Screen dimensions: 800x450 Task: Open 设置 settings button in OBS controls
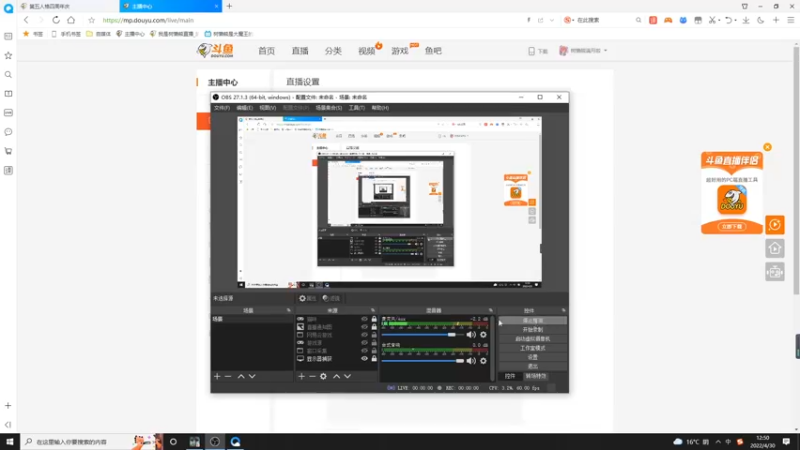533,357
